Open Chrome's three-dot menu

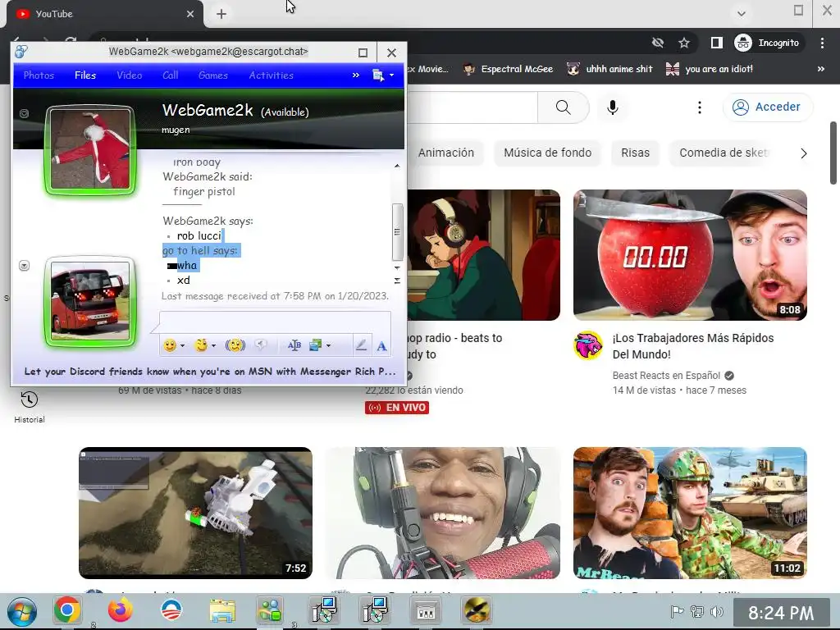coord(822,43)
